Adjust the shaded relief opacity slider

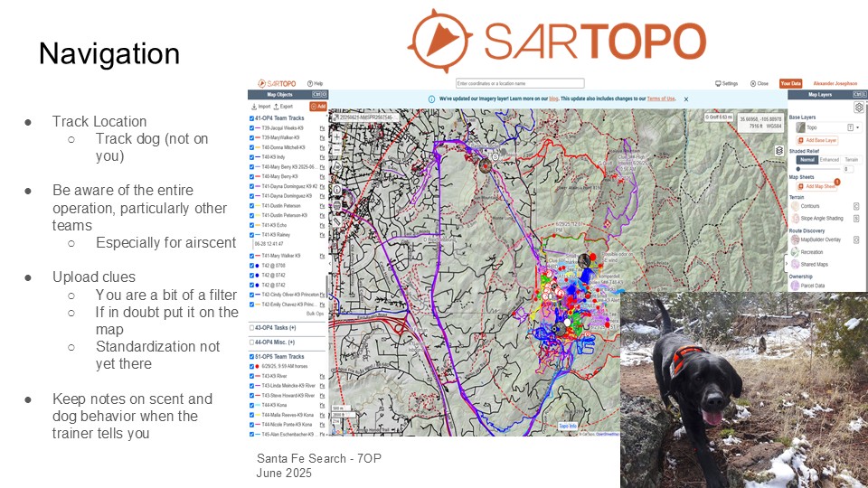817,169
